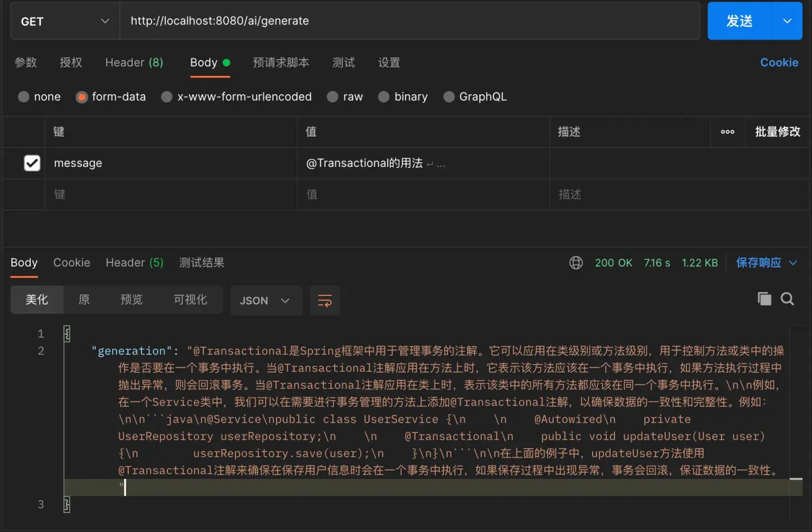Click the globe network icon
This screenshot has height=532, width=812.
pyautogui.click(x=576, y=263)
